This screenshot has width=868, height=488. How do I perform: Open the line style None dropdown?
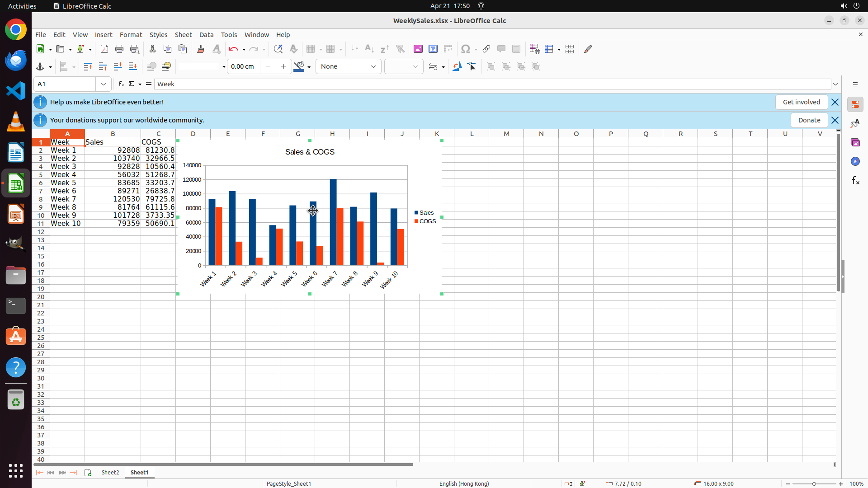348,66
